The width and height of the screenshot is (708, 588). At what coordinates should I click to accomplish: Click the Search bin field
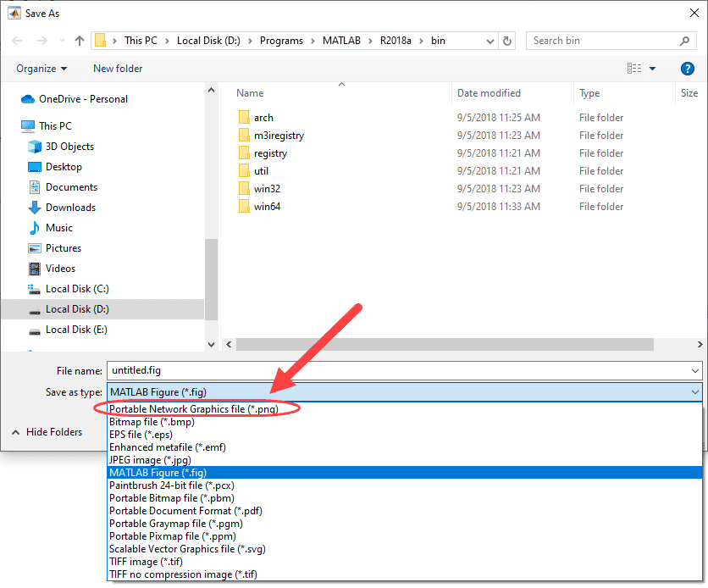(x=610, y=41)
